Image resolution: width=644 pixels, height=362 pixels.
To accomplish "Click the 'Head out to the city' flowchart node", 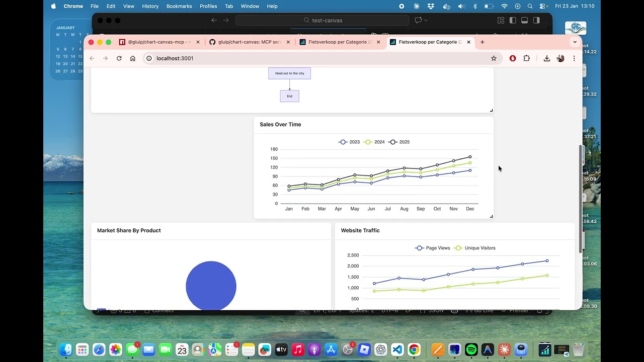I will point(289,73).
